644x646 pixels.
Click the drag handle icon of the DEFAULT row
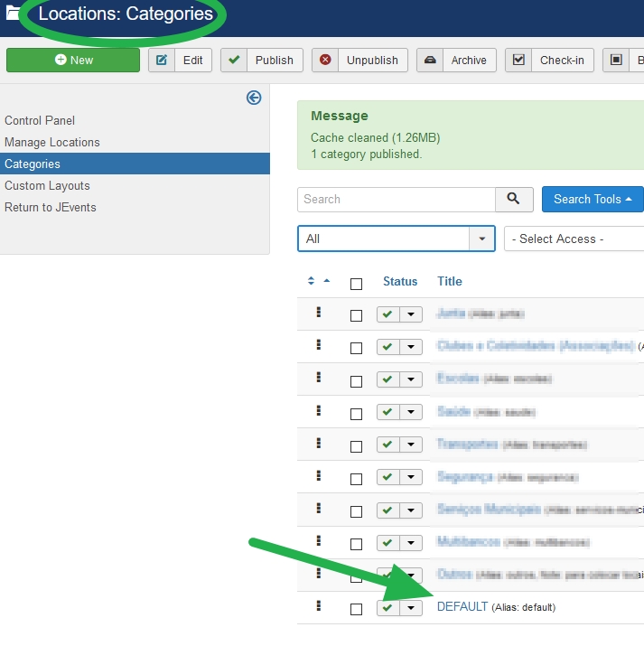318,605
